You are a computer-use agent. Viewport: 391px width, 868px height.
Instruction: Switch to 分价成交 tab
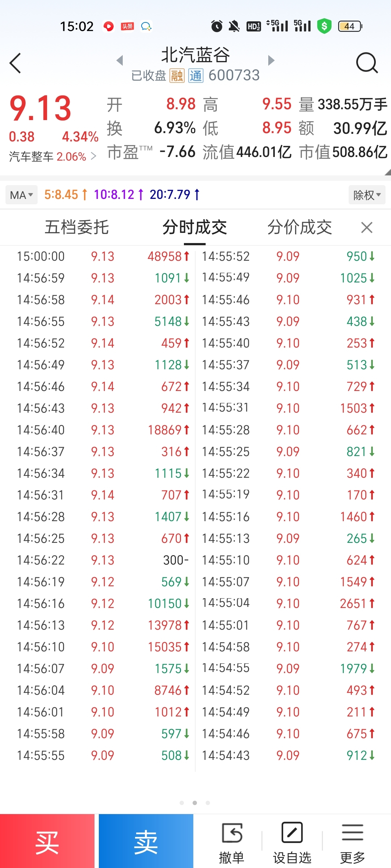click(299, 227)
